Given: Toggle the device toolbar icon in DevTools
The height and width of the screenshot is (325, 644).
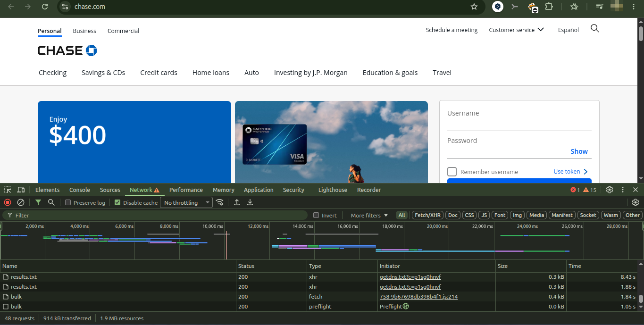Looking at the screenshot, I should point(21,190).
